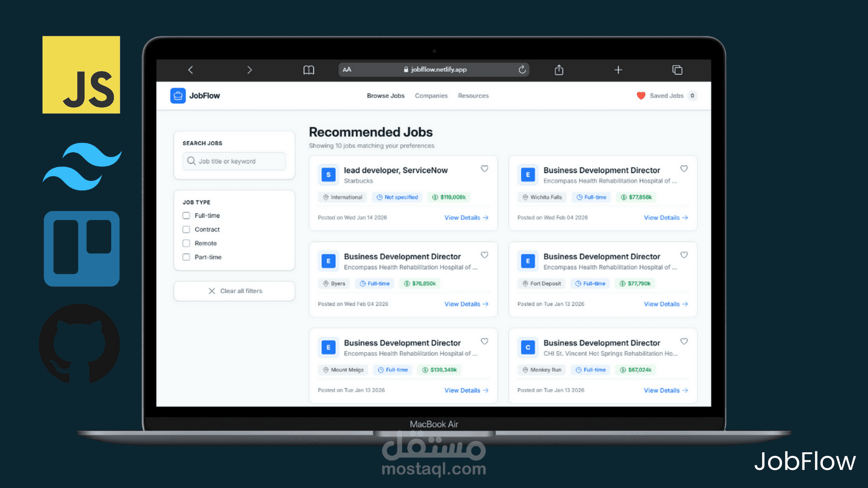Check the Full-time job type filter
This screenshot has height=488, width=868.
[186, 216]
